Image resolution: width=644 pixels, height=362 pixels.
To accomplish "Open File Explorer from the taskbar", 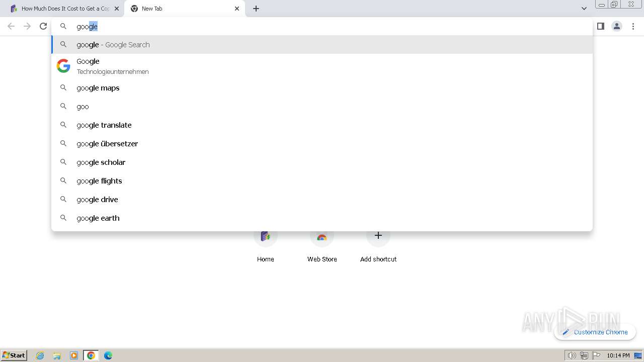I will (57, 355).
